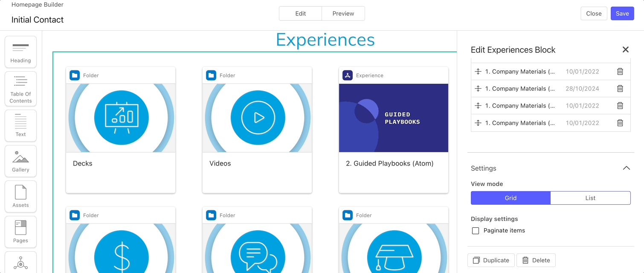The width and height of the screenshot is (644, 273).
Task: Click the Experience badge icon on Guided Playbooks card
Action: (x=348, y=76)
